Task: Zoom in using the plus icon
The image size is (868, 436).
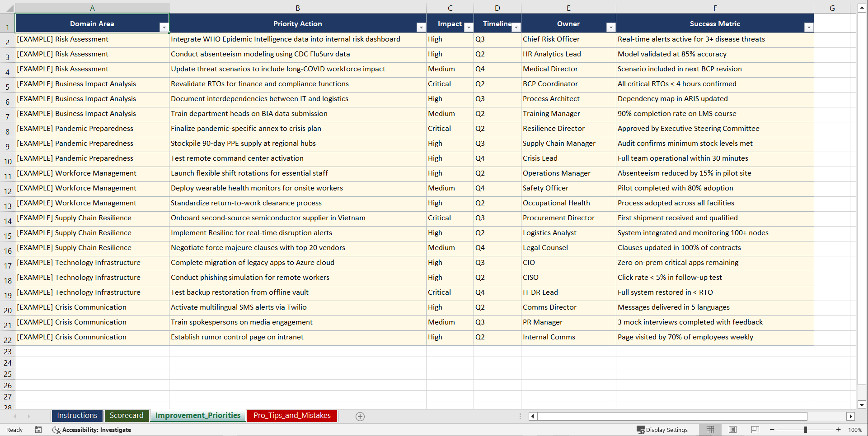Action: point(839,430)
